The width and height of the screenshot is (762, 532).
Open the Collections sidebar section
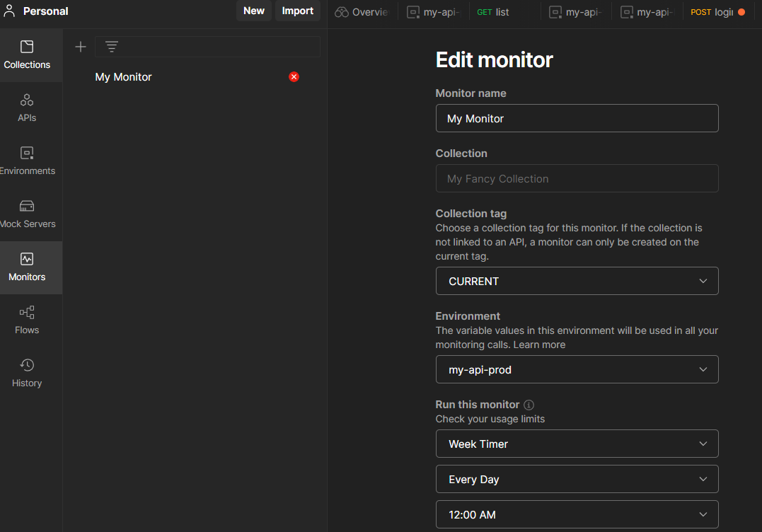tap(27, 55)
